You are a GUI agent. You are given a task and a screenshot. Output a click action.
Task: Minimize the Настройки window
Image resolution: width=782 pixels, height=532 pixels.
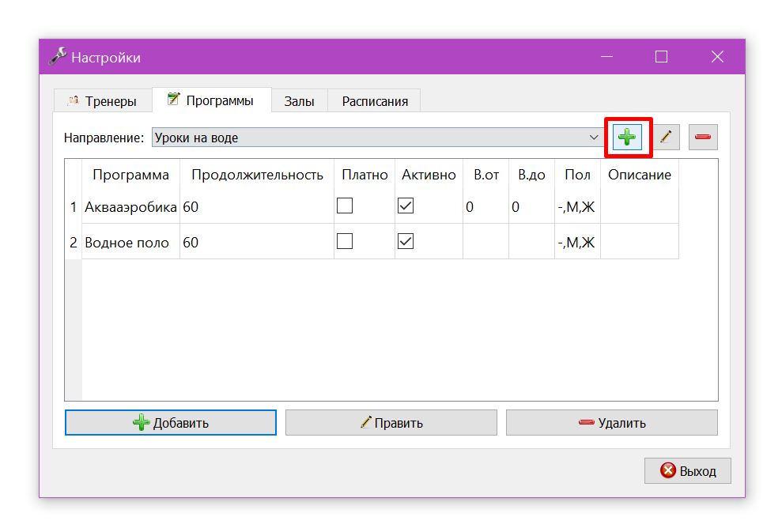coord(606,57)
